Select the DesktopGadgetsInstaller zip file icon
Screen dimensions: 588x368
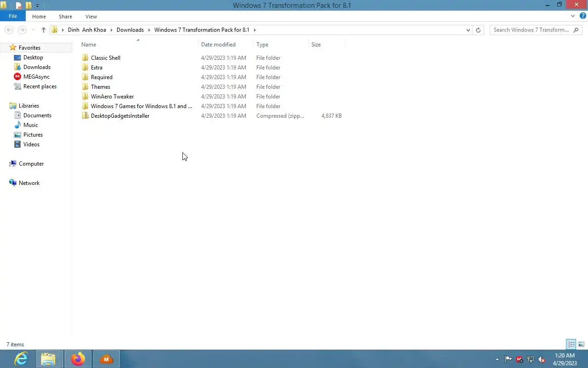coord(85,115)
